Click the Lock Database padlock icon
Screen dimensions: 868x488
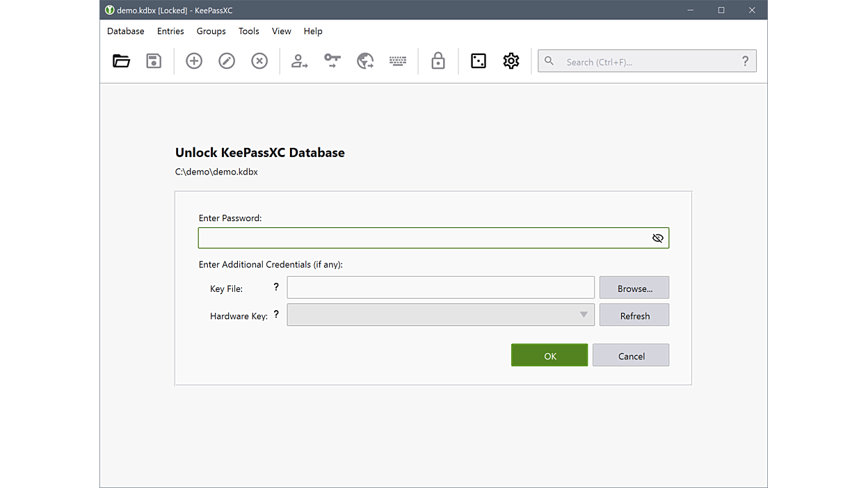click(438, 61)
